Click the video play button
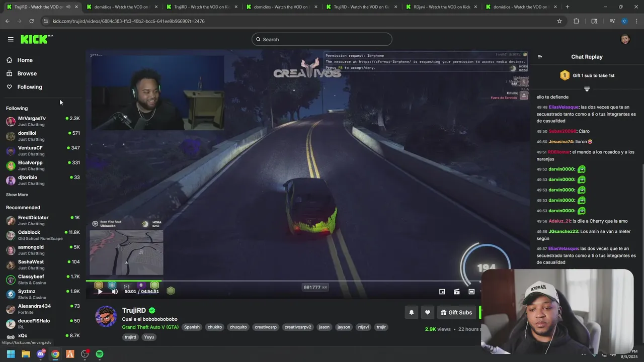 [100, 291]
